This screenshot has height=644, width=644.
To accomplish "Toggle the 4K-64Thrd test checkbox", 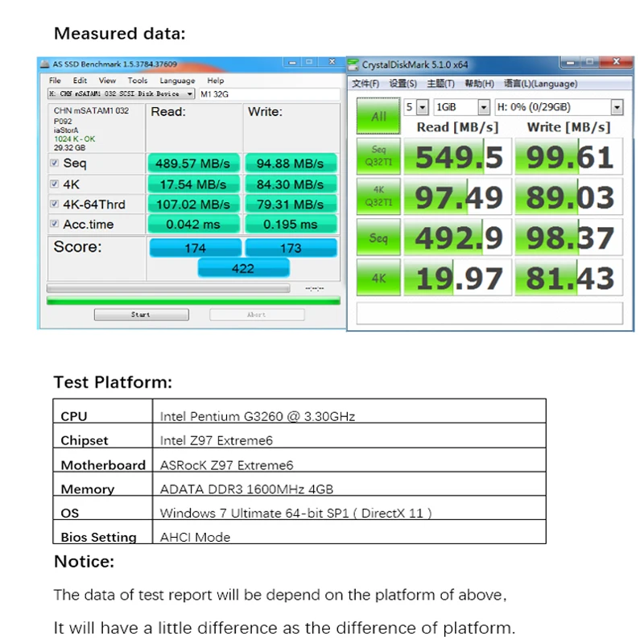I will pyautogui.click(x=54, y=204).
